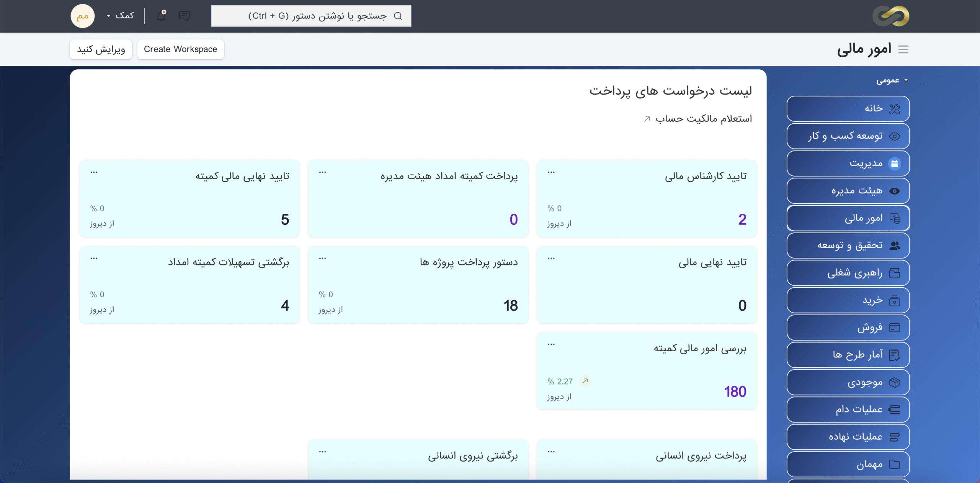The height and width of the screenshot is (483, 980).
Task: Open user avatar مم
Action: [82, 16]
